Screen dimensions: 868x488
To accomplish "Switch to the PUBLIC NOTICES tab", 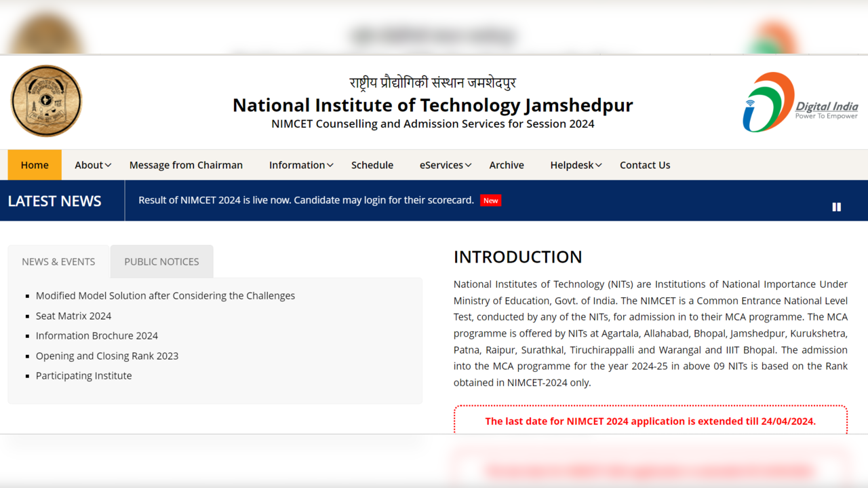I will point(161,261).
